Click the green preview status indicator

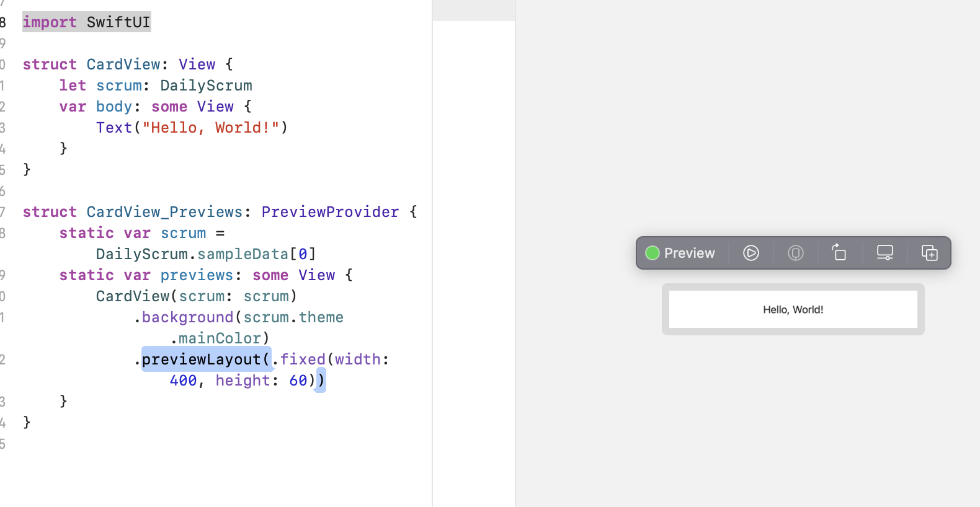653,253
